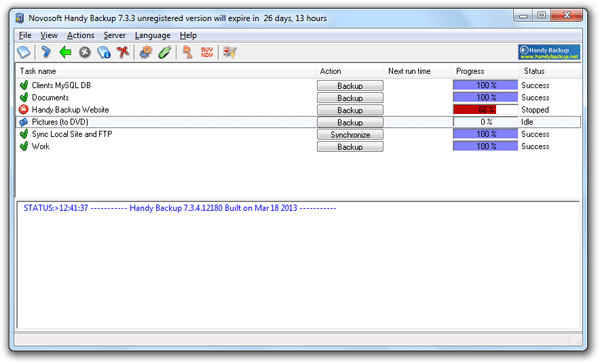Click Synchronize button for Sync Local Site
600x364 pixels.
[350, 135]
